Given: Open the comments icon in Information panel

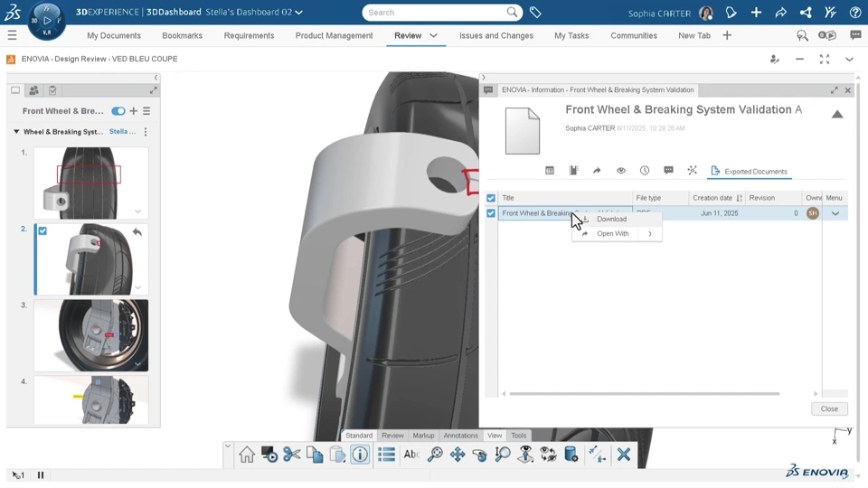Looking at the screenshot, I should pyautogui.click(x=668, y=171).
